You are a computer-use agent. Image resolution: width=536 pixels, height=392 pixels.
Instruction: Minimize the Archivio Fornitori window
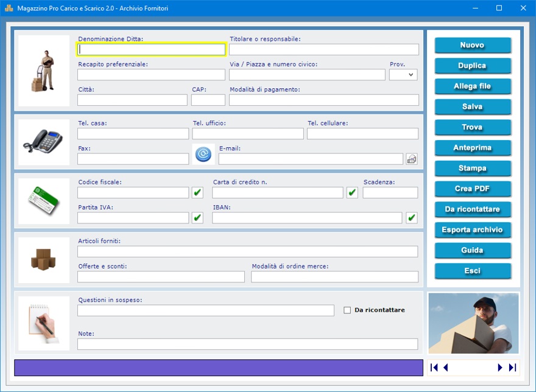click(x=475, y=8)
